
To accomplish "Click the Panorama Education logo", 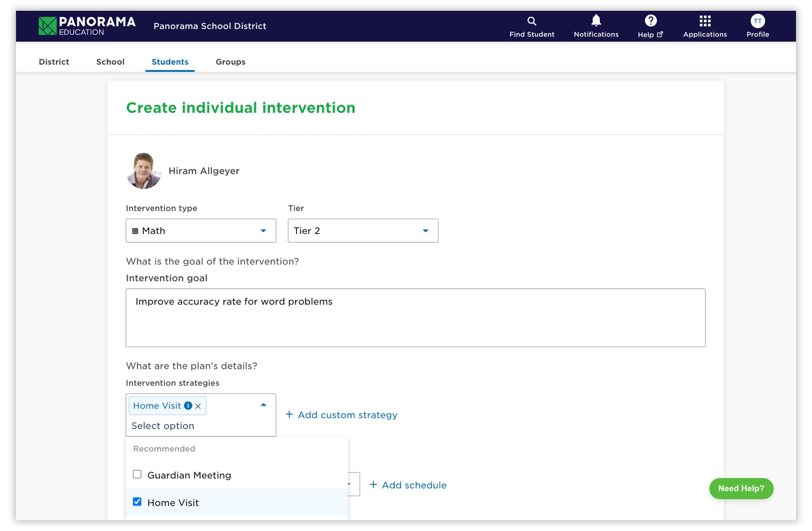I will coord(87,26).
